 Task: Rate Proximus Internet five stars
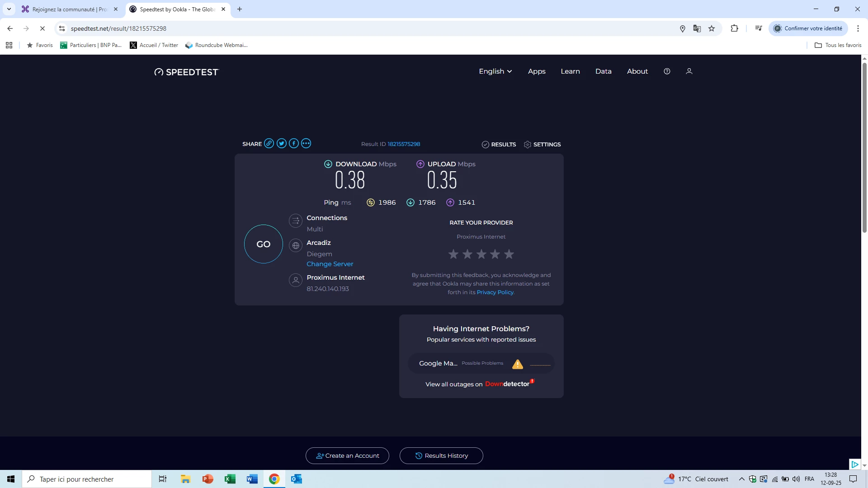tap(509, 254)
